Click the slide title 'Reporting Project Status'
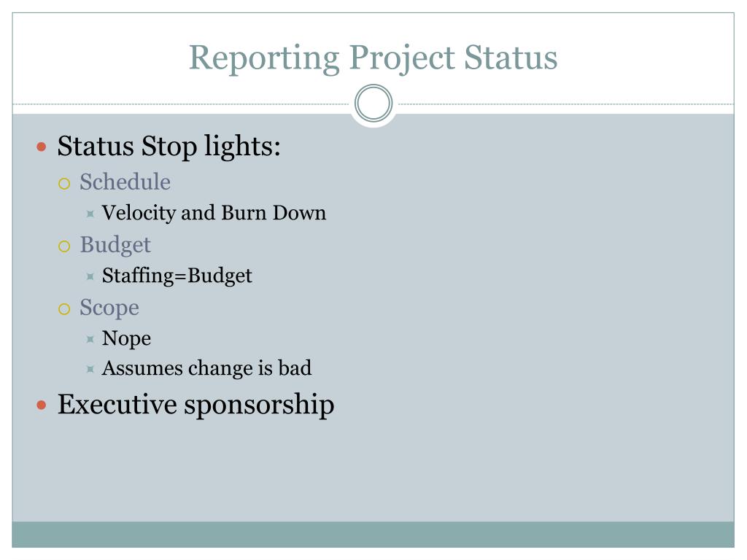This screenshot has width=747, height=560. coord(373,58)
